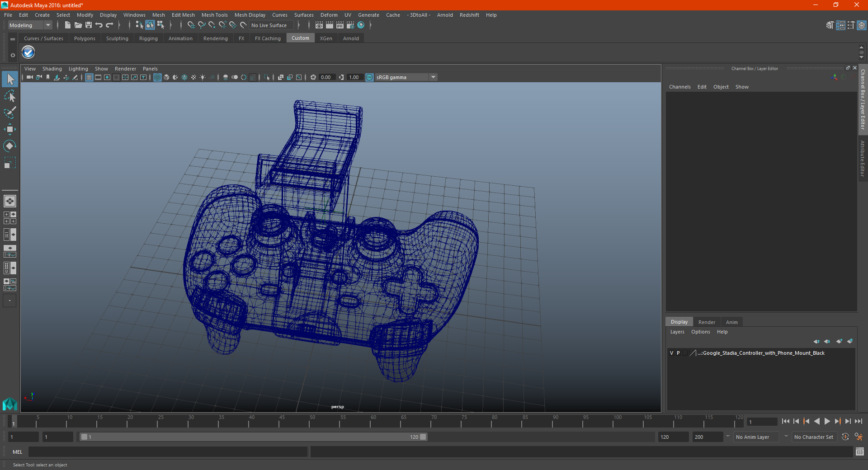Click the select camera viewport icon
This screenshot has height=470, width=868.
29,77
